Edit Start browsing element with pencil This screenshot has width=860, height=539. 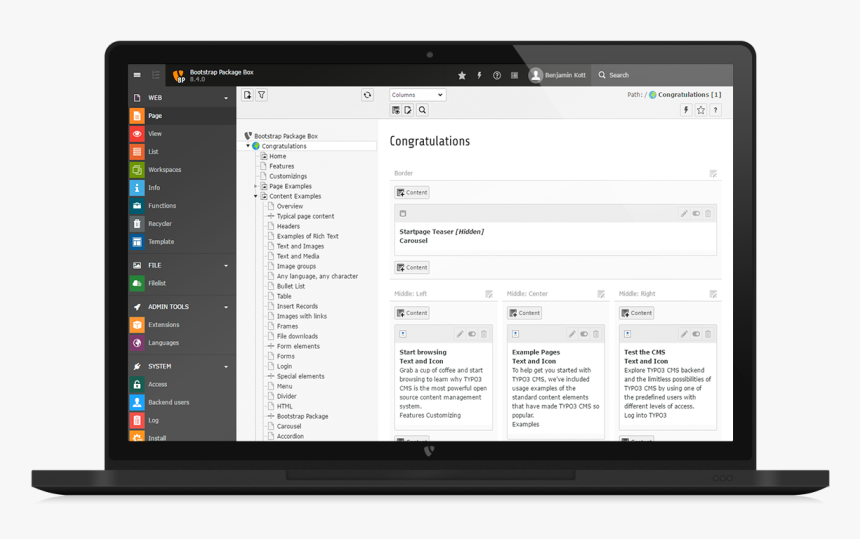[460, 334]
